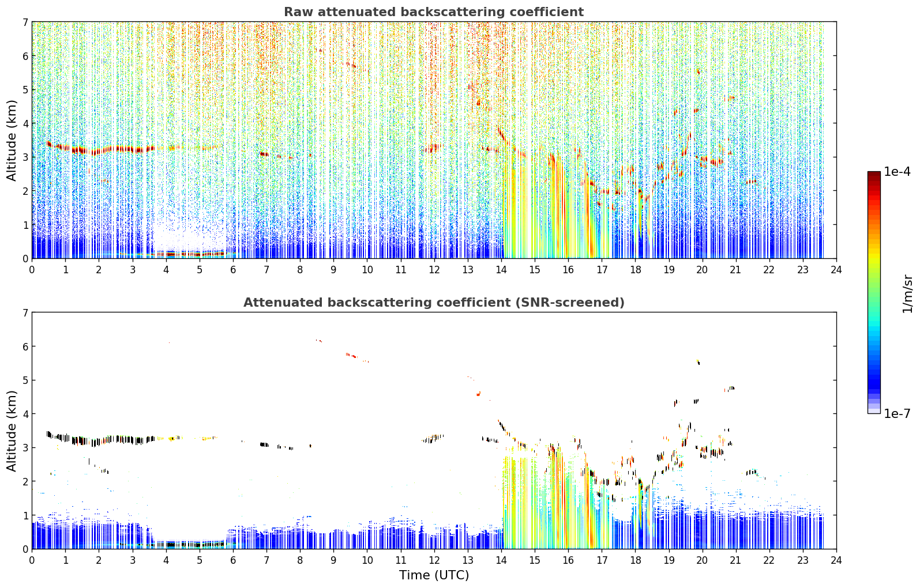Click the '5' altitude tick of upper plot

point(25,89)
